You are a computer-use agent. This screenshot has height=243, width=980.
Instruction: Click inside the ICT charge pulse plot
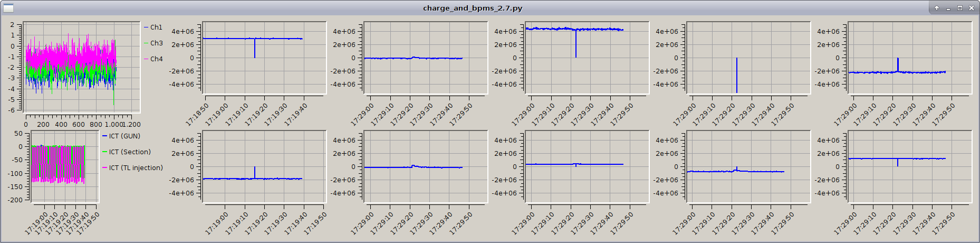click(x=64, y=166)
